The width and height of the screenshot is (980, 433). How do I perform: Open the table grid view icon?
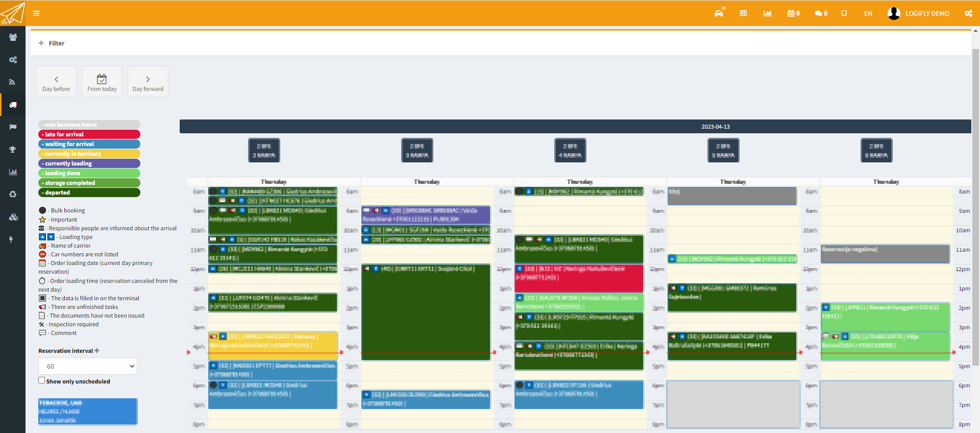tap(743, 13)
